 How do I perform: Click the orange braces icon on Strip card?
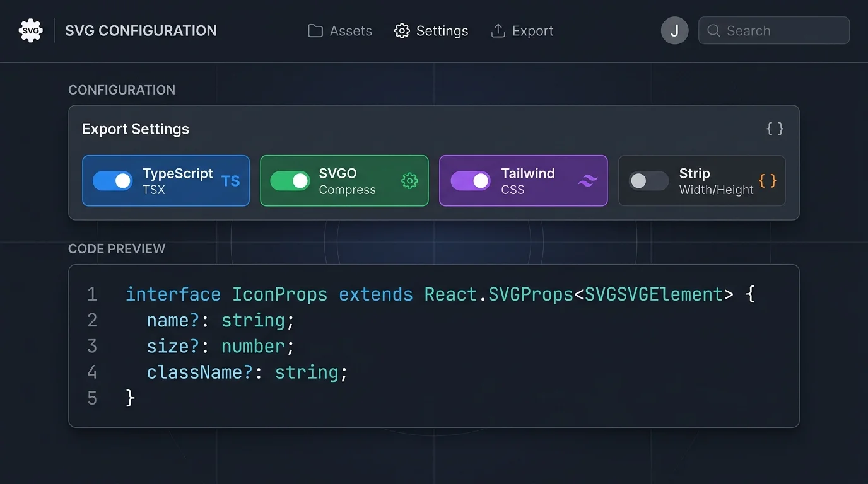tap(768, 181)
